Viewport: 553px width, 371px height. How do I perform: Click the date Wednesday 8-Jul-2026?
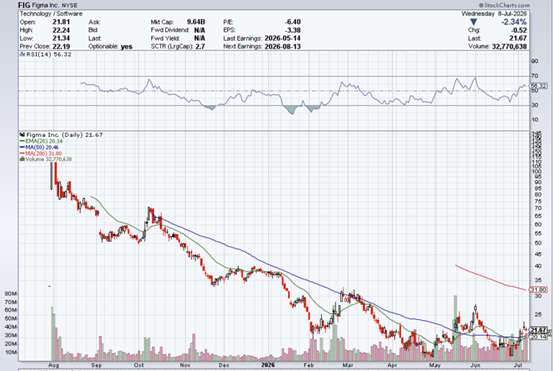(494, 14)
